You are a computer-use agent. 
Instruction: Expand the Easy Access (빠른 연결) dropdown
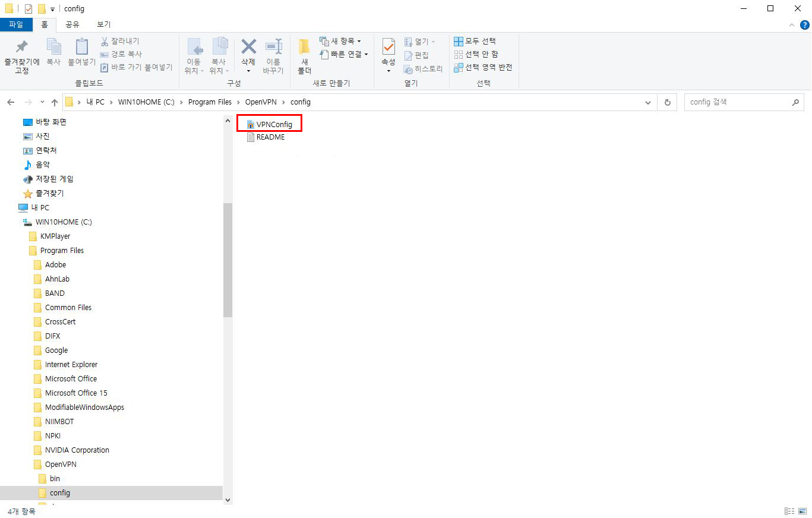coord(345,54)
